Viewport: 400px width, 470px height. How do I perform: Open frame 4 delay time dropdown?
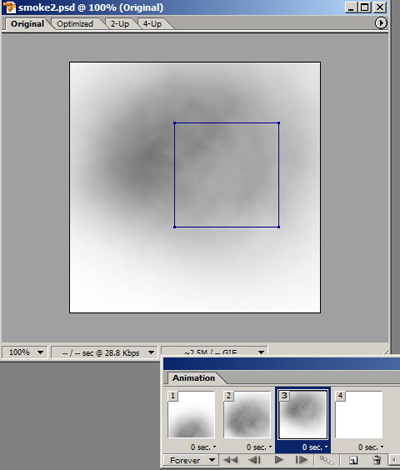click(x=371, y=447)
